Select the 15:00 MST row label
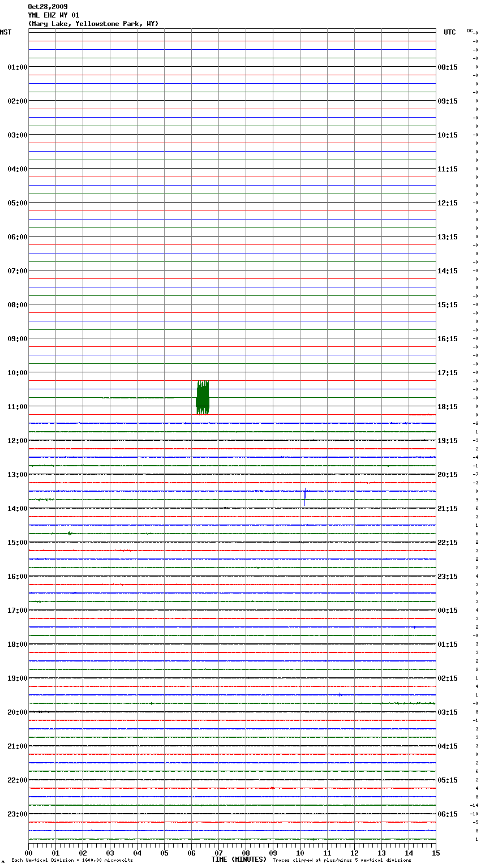481x868 pixels. point(18,543)
